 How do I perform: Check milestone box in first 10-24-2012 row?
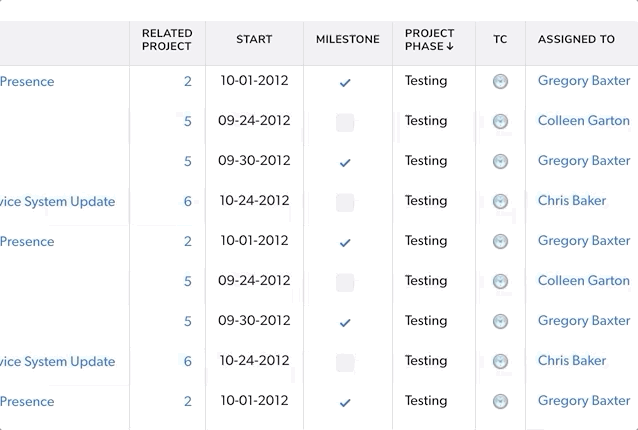point(345,203)
